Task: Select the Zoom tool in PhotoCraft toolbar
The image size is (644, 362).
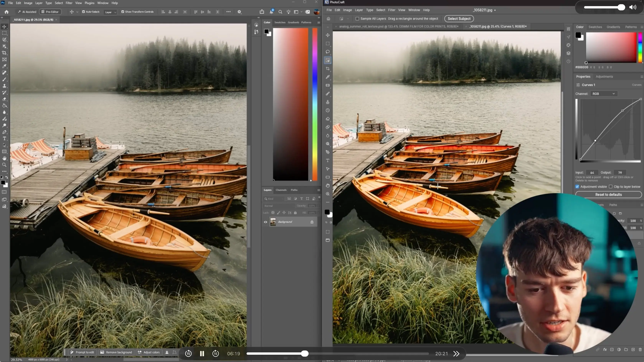Action: click(328, 194)
